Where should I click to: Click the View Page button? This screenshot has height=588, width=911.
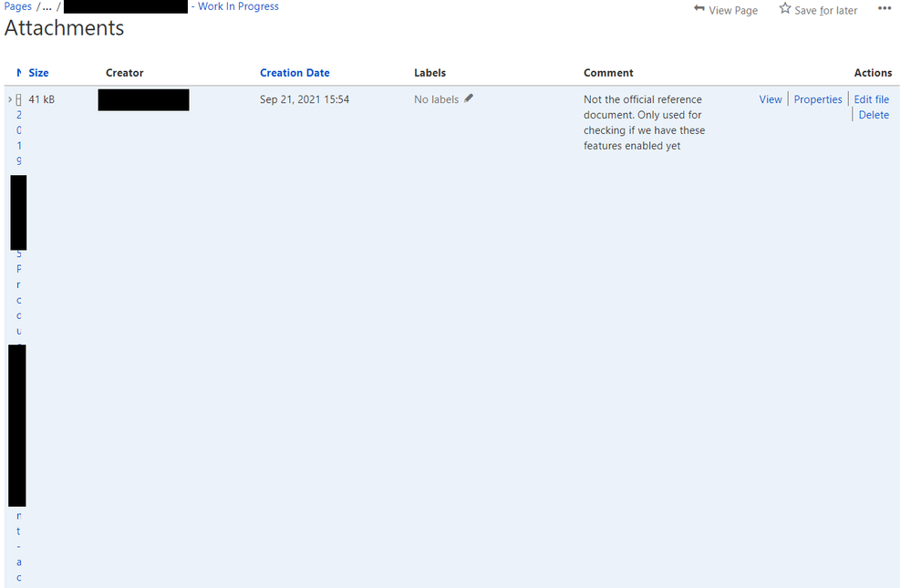[x=726, y=10]
